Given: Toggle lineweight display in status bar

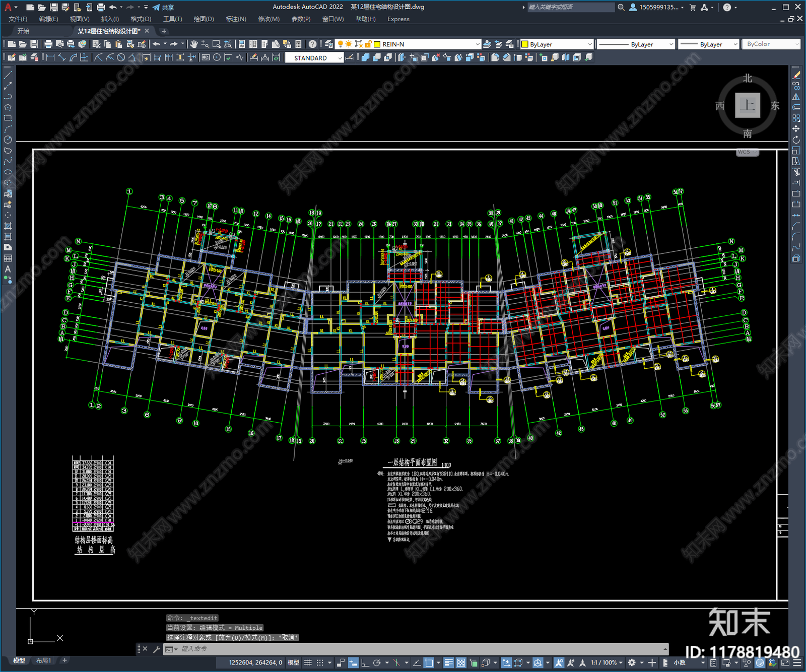Looking at the screenshot, I should pyautogui.click(x=448, y=662).
